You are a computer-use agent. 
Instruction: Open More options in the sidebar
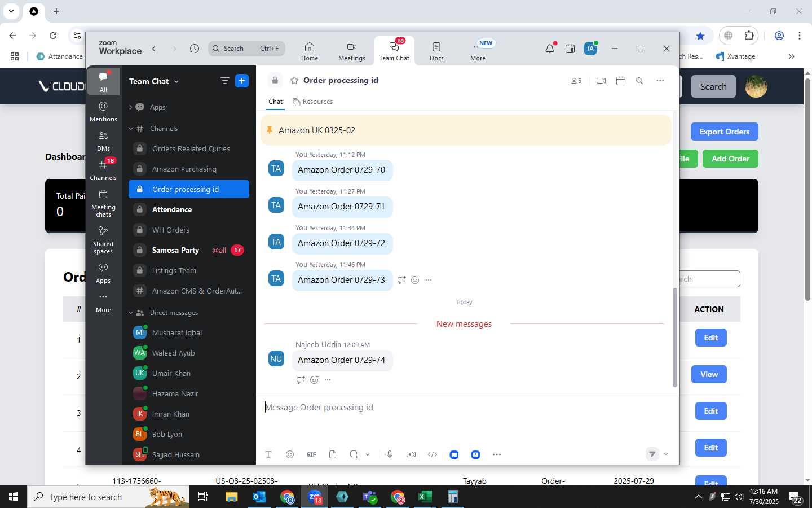(x=103, y=303)
